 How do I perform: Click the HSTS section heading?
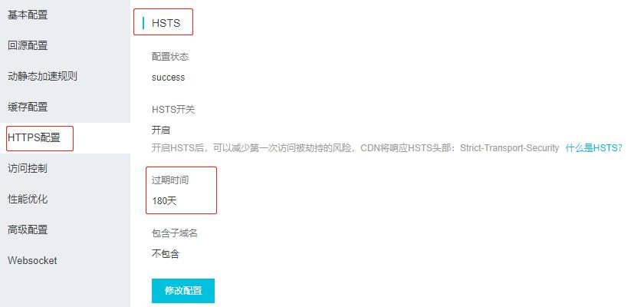coord(166,23)
